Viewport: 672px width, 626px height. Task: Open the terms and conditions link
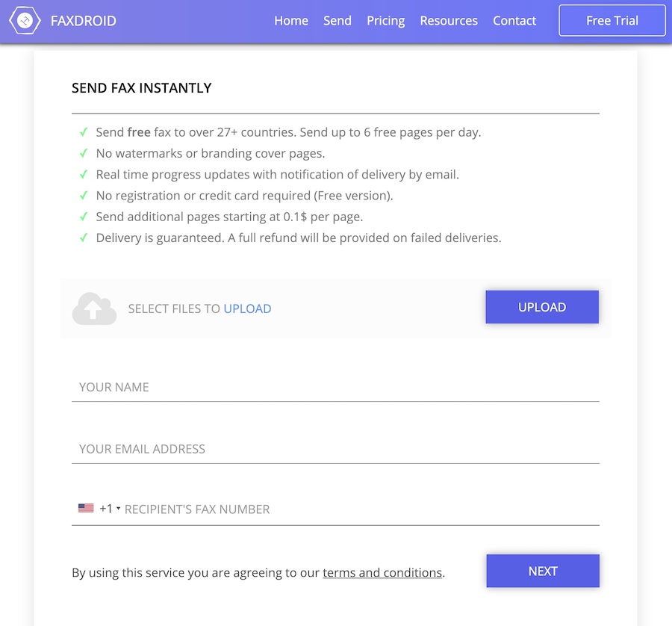(382, 573)
